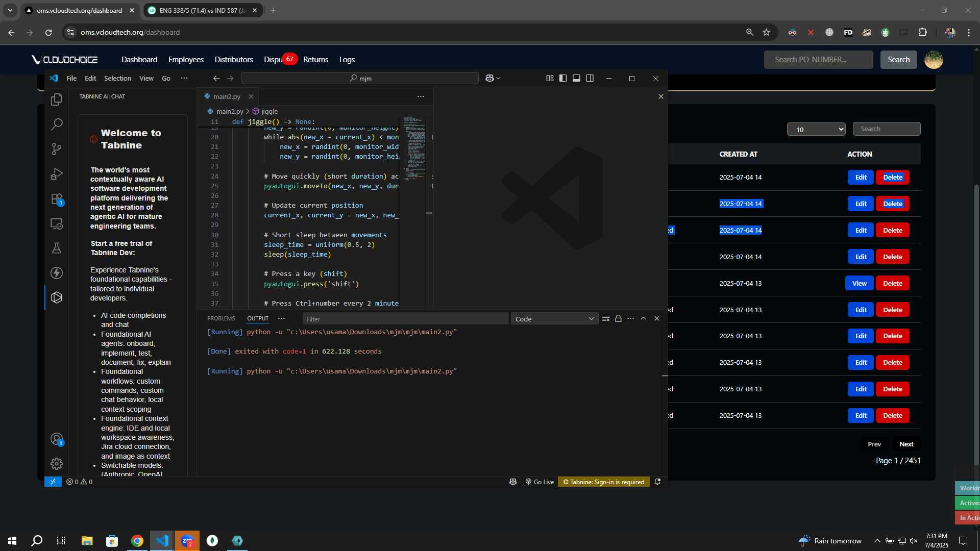Open Windows taskbar search

point(37,541)
